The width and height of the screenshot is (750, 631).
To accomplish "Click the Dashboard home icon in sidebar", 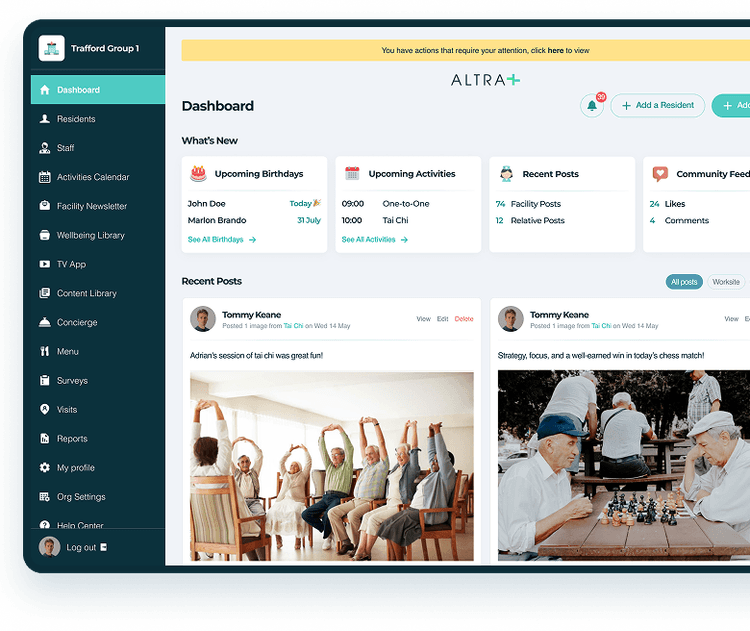I will pos(44,89).
